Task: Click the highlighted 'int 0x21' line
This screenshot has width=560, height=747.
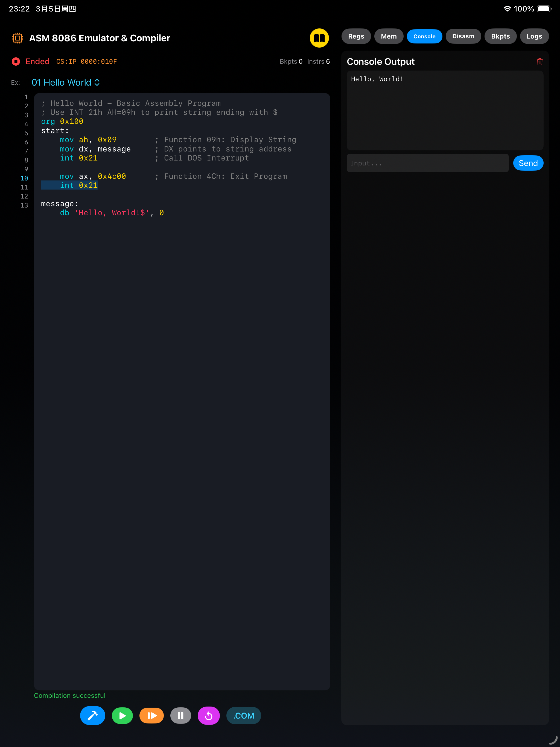Action: click(69, 185)
